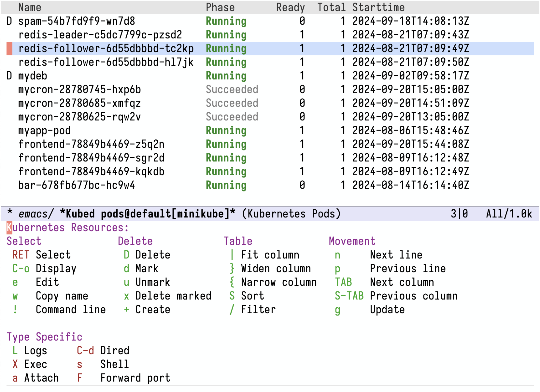Click the D deletion mark on spam pod
Screen dimensions: 540x392
tap(9, 21)
